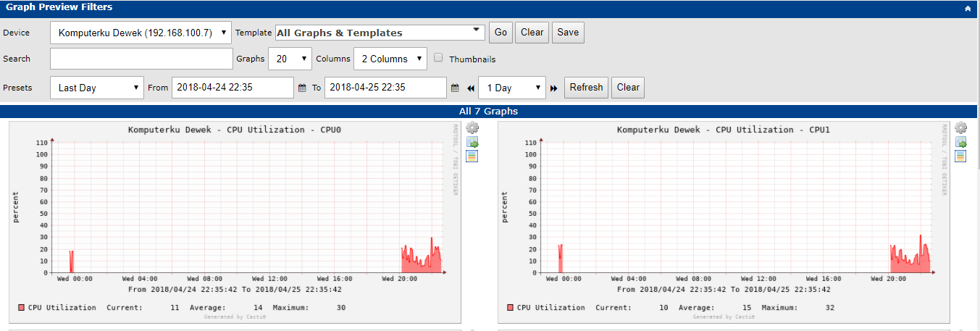Click the 'All 7 Graphs' header text
980x331 pixels.
[488, 112]
